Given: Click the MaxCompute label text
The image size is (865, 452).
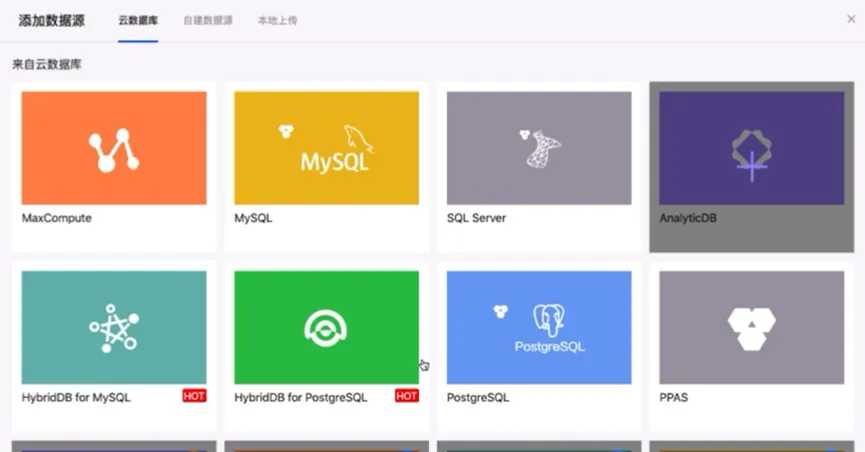Looking at the screenshot, I should point(57,218).
